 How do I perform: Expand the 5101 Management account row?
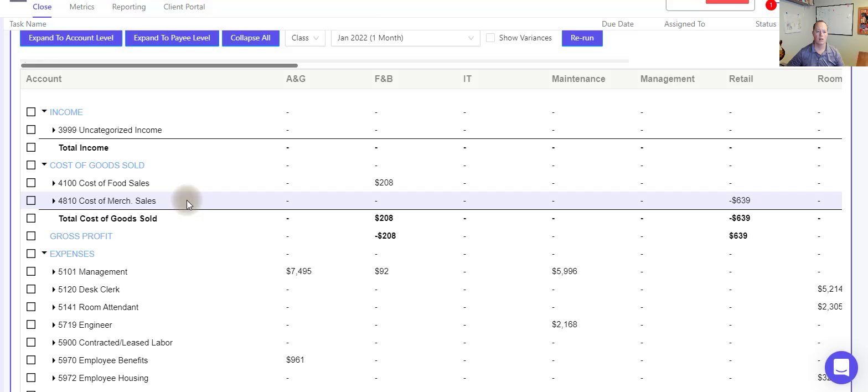(54, 272)
